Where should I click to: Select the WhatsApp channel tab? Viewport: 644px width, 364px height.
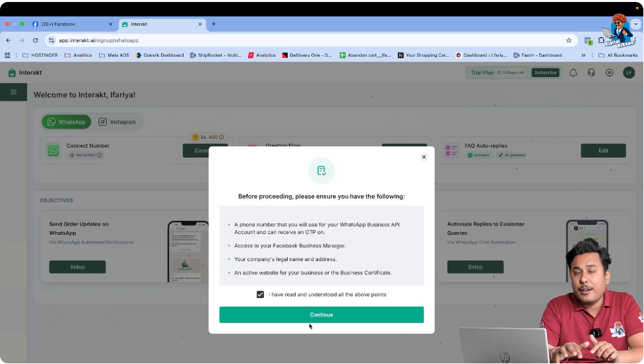[x=67, y=122]
